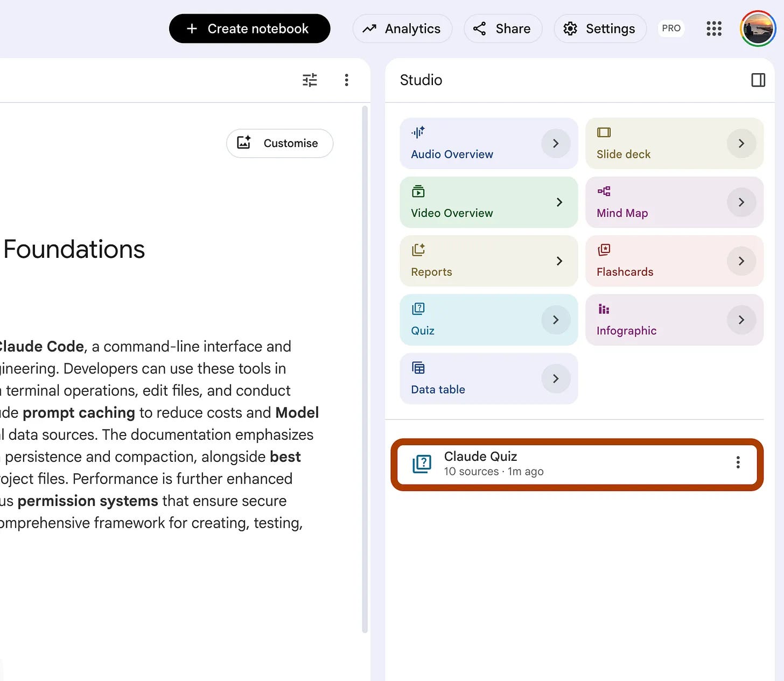Viewport: 784px width, 681px height.
Task: Click the Audio Overview waveform icon
Action: [418, 132]
